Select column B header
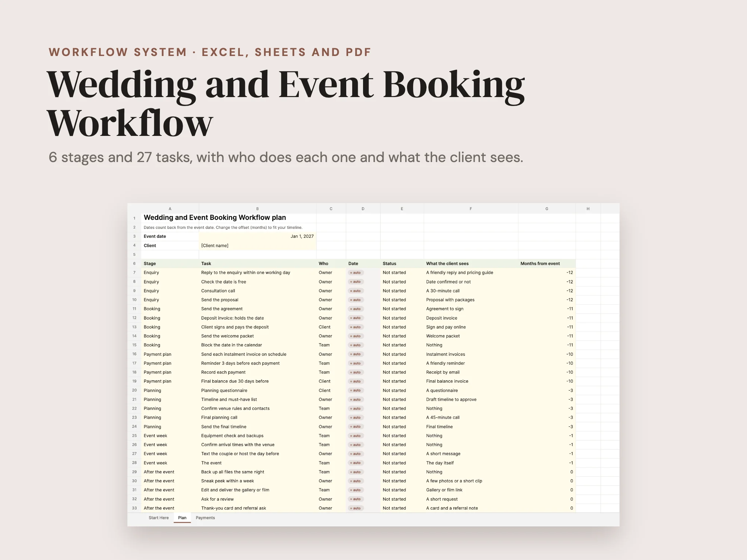The image size is (747, 560). [257, 209]
